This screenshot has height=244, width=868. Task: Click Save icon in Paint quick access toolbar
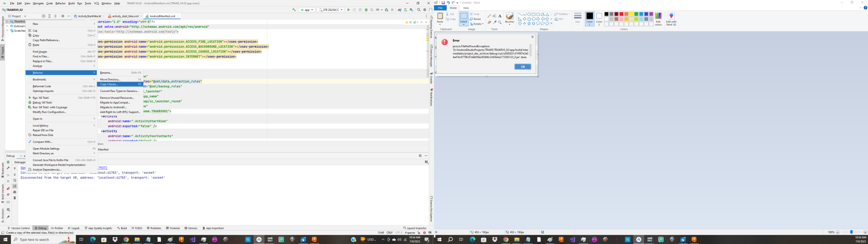click(443, 3)
